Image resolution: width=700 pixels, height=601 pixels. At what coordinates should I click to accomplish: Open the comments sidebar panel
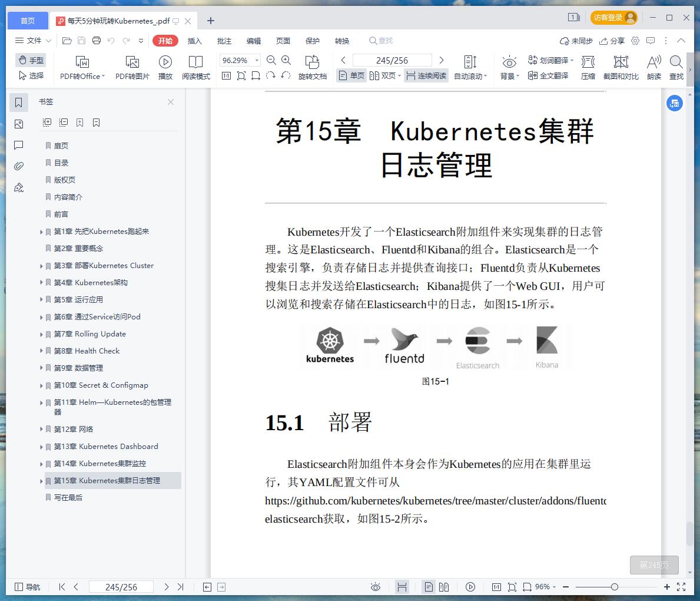pyautogui.click(x=19, y=145)
